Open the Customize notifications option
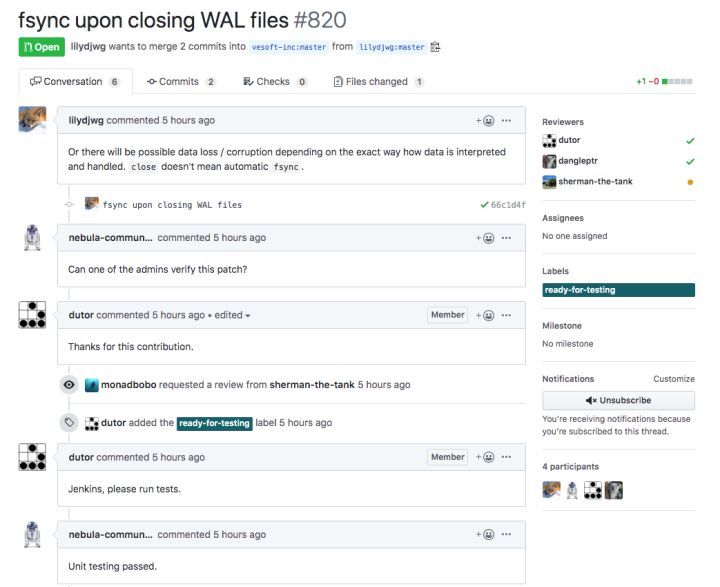Image resolution: width=720 pixels, height=587 pixels. point(674,379)
